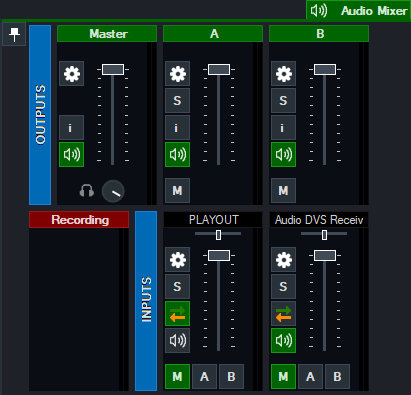Toggle auto-mix arrows on Audio DVS Receiv
Viewport: 411px width, 395px height.
pyautogui.click(x=283, y=314)
